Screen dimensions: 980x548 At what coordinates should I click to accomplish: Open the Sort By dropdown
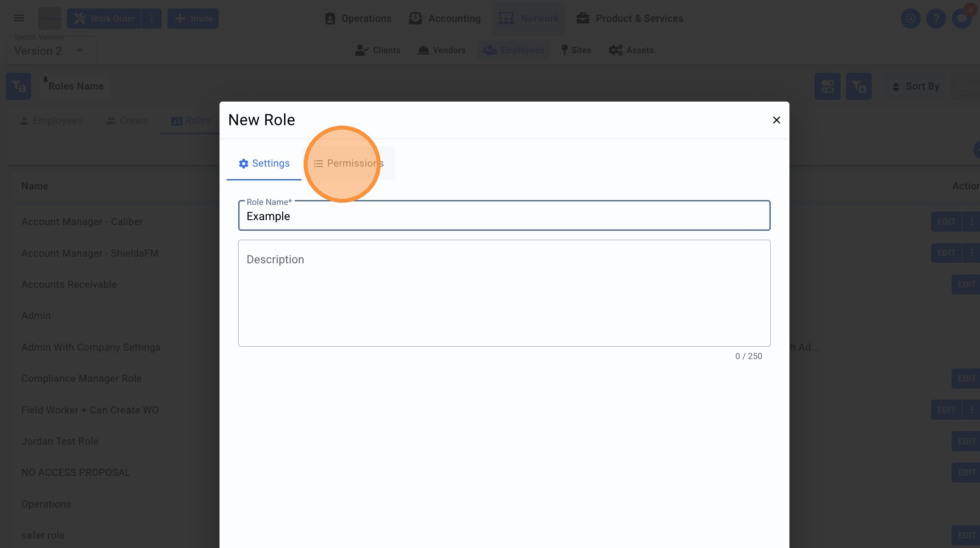[916, 86]
